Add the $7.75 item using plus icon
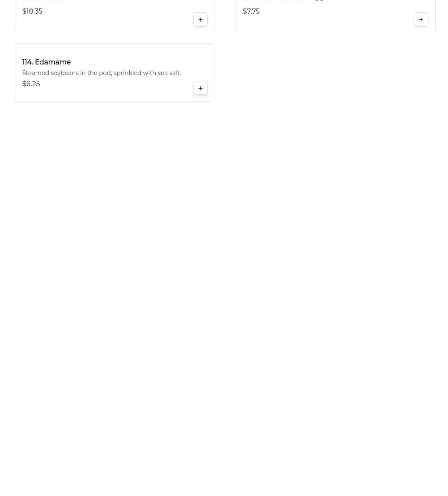 pyautogui.click(x=421, y=20)
